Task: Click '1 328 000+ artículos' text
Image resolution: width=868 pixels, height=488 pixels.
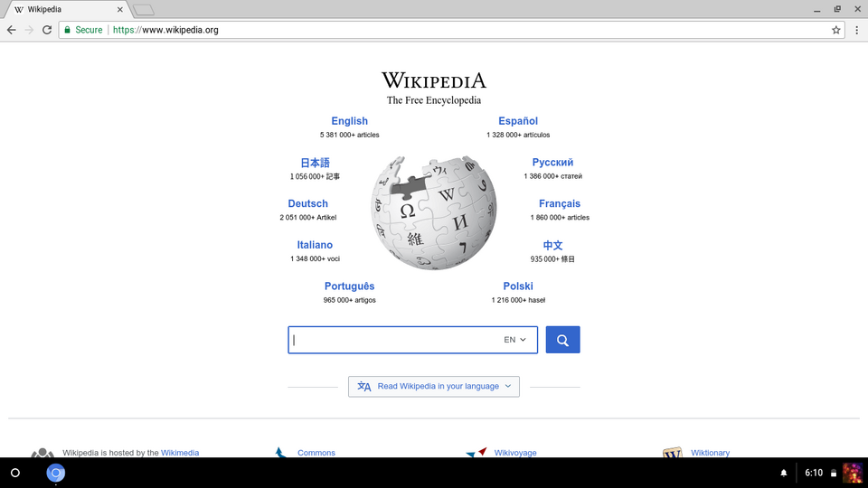Action: tap(517, 135)
